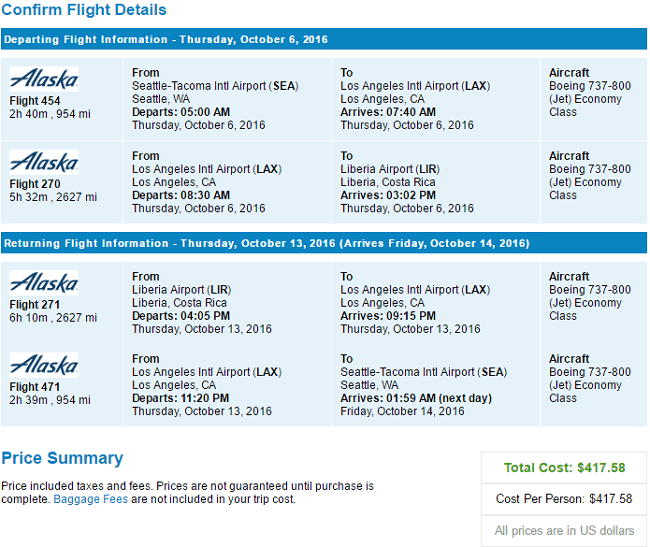Click Flight 270 label text
This screenshot has height=547, width=650.
(x=35, y=184)
